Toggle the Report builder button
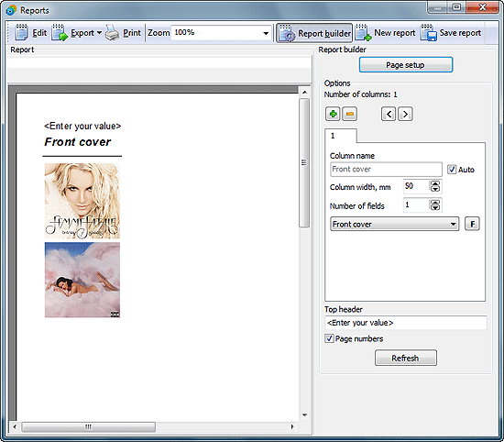This screenshot has width=504, height=442. (314, 33)
